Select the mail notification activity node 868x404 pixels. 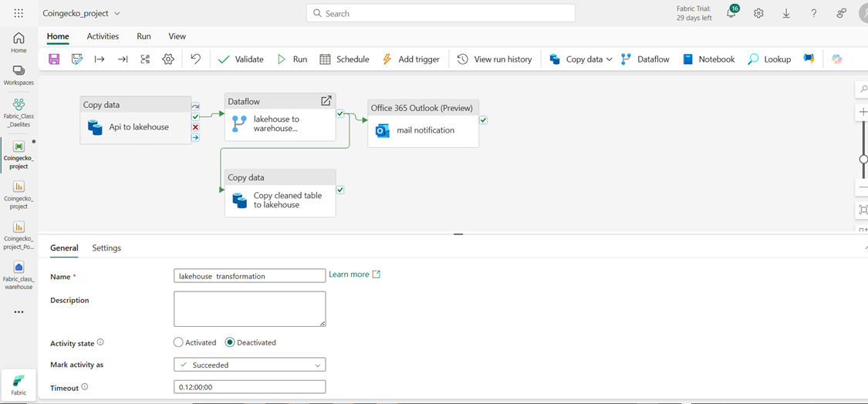tap(423, 123)
